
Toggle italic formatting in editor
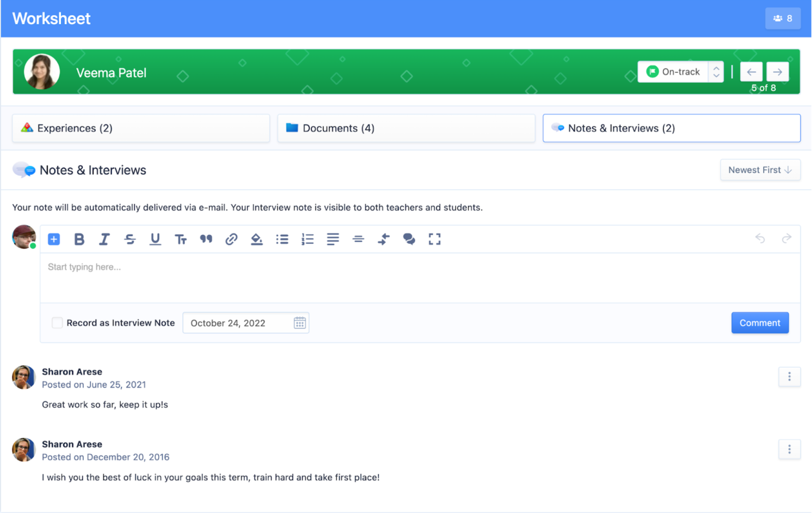pos(104,239)
